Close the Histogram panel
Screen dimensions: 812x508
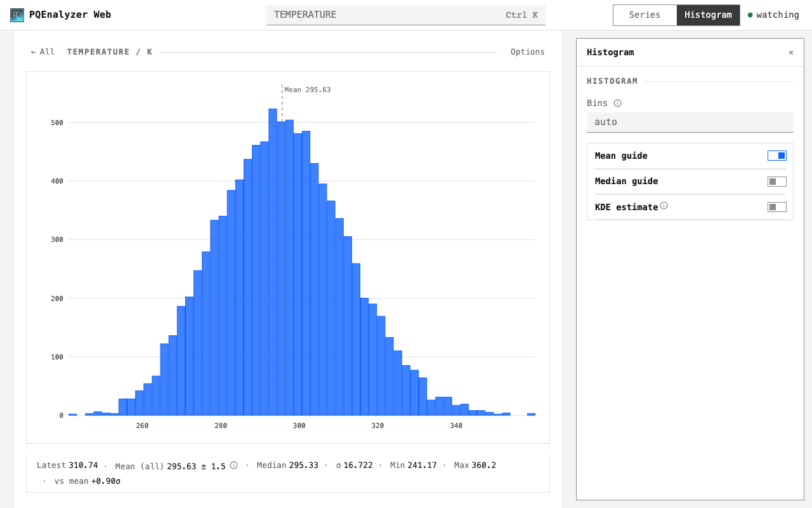point(791,53)
